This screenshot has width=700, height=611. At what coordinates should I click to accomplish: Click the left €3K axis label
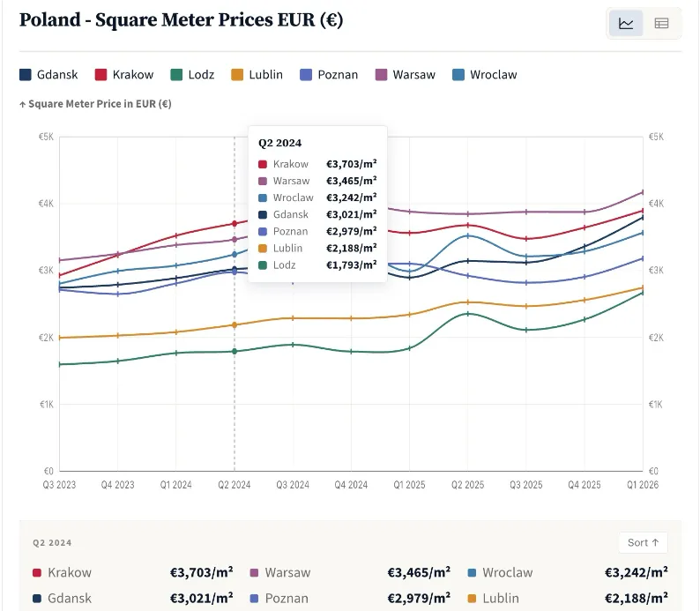point(46,271)
